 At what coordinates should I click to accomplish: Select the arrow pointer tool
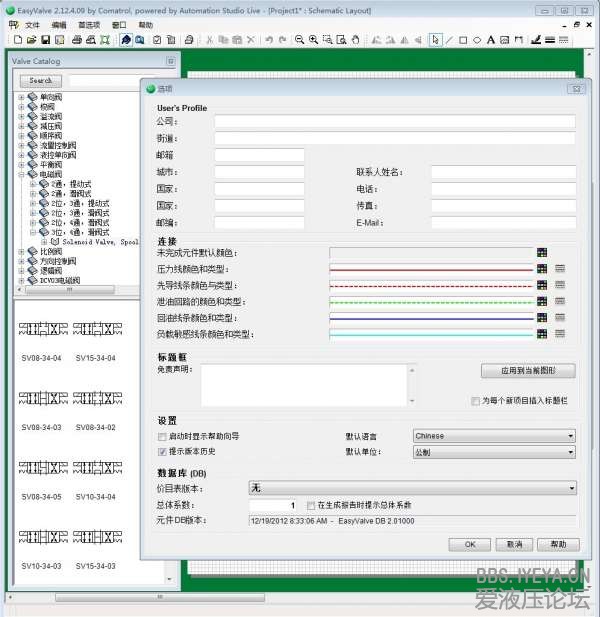click(x=435, y=40)
